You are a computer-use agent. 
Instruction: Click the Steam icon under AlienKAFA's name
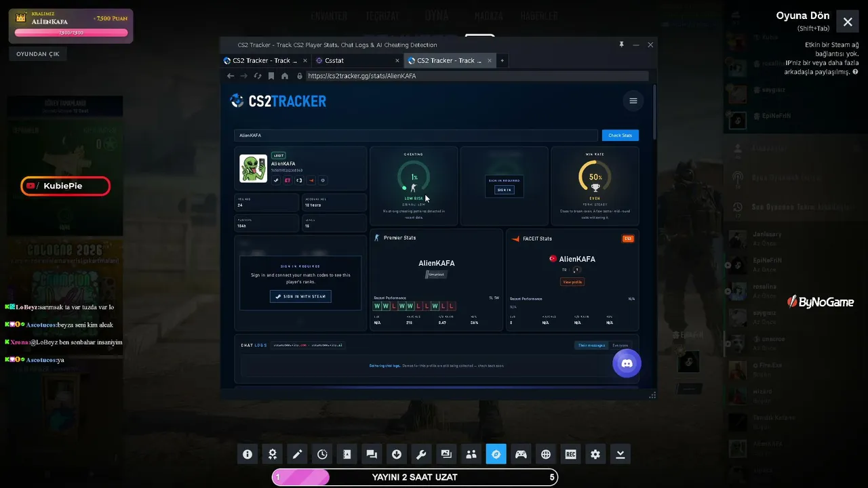tap(276, 180)
